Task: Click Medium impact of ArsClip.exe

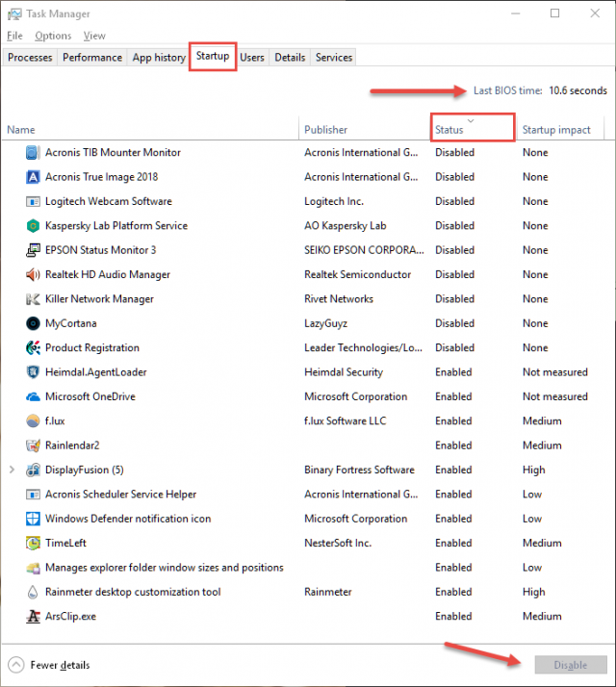Action: (542, 617)
